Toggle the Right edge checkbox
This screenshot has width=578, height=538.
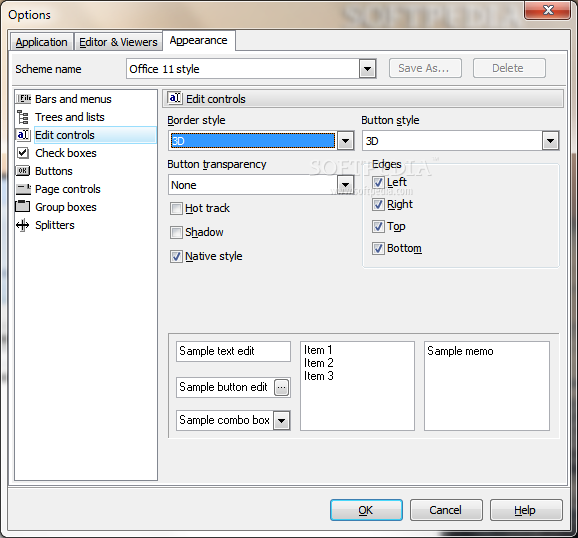click(x=378, y=204)
